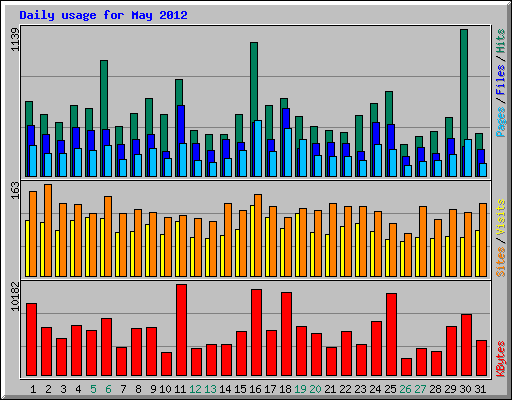Click the 'Pages / Files / Hits' legend
The width and height of the screenshot is (512, 400).
pos(500,83)
